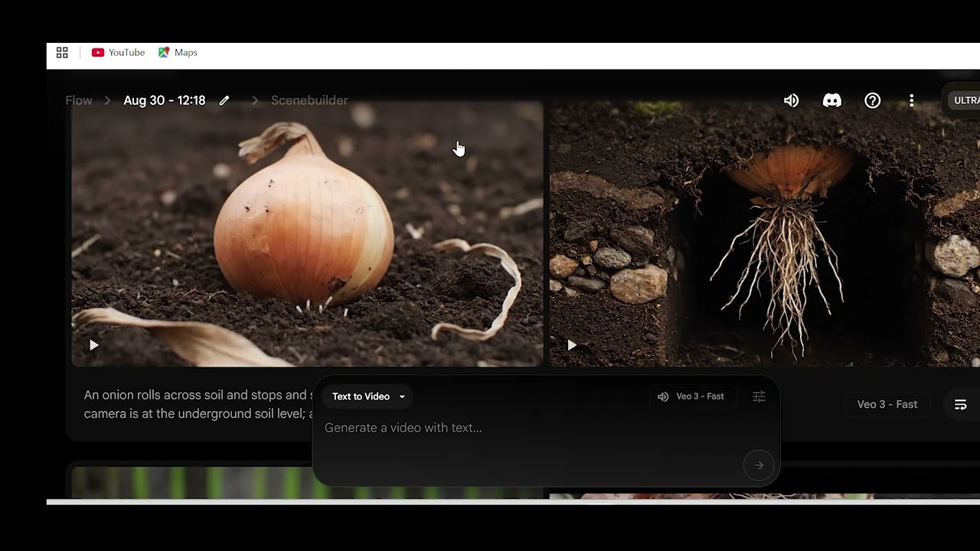Open the YouTube bookmark
This screenshot has height=551, width=980.
[118, 52]
